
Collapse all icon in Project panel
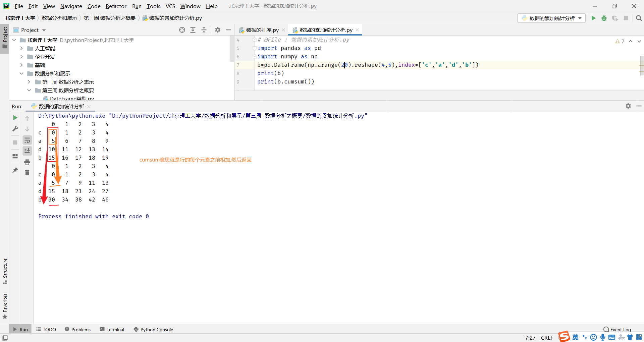click(204, 30)
